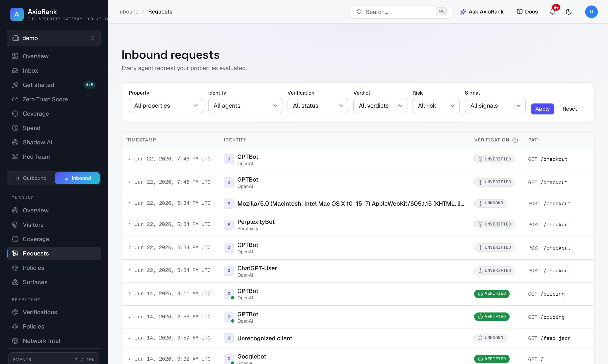Open Policies under Preflight section
Screen dimensions: 608x364
(x=54, y=326)
